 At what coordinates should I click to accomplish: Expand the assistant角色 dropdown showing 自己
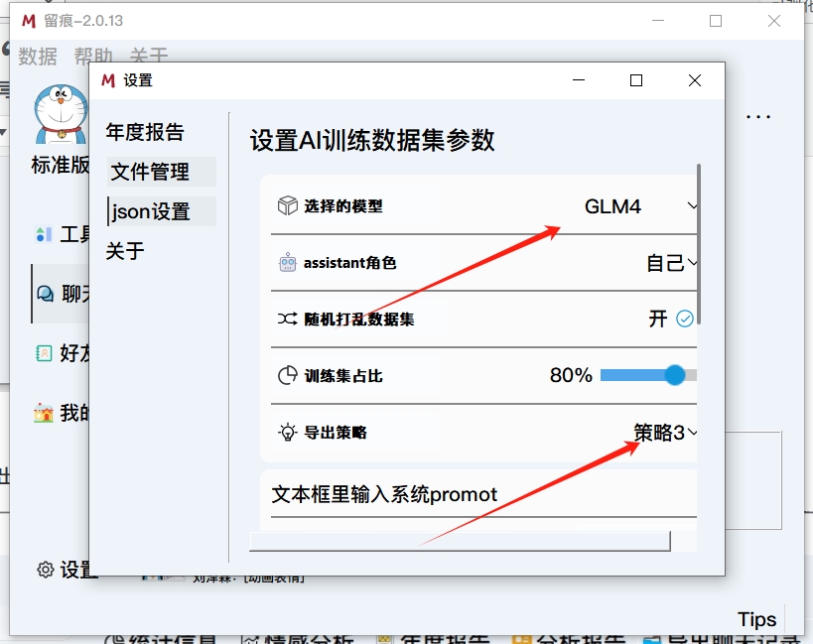tap(671, 263)
